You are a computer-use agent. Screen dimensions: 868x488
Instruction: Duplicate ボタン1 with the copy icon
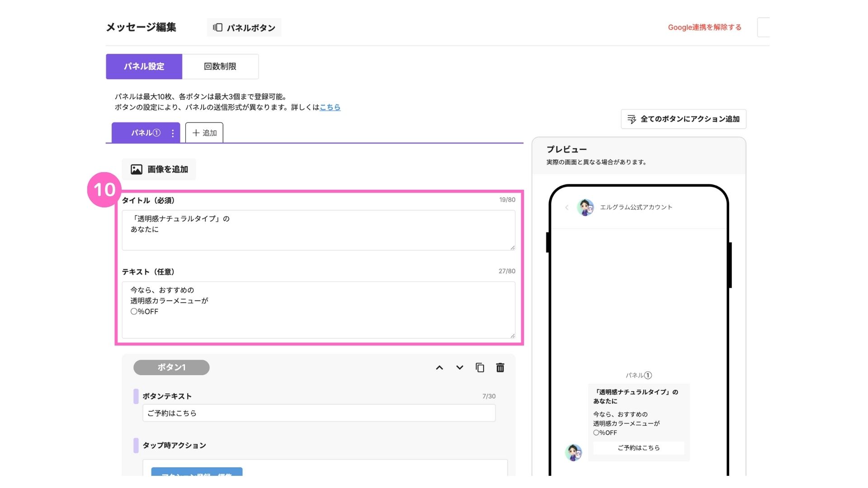[x=480, y=368]
